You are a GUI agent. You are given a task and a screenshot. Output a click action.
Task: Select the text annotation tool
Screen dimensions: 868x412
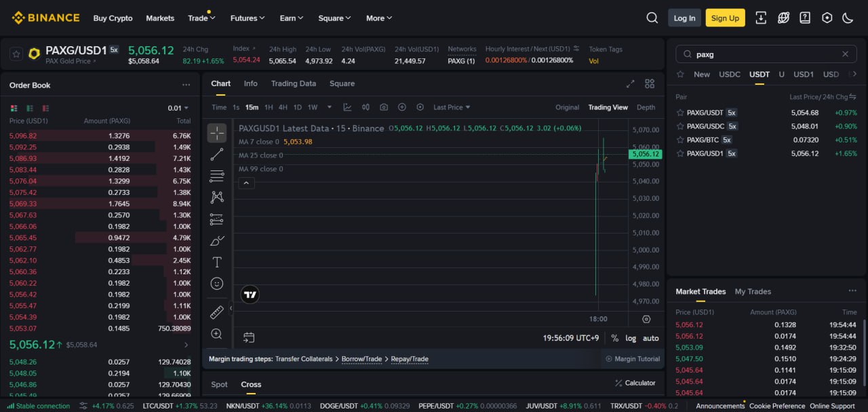tap(217, 262)
